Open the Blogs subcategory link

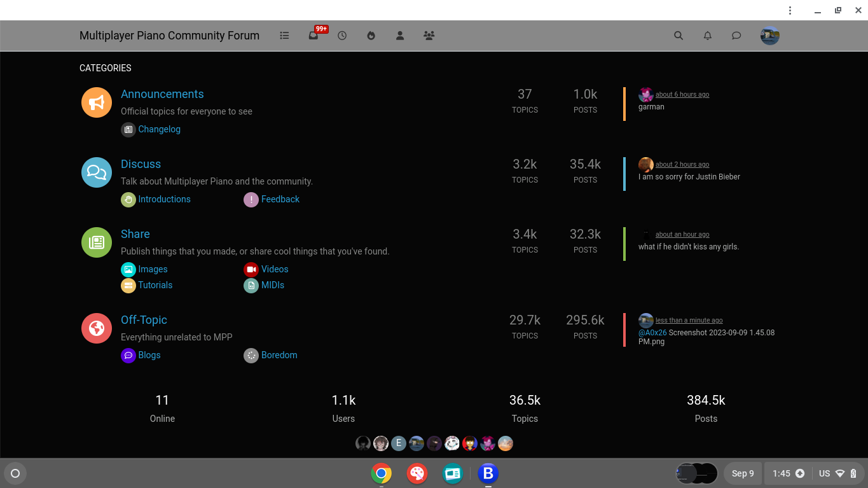(149, 355)
